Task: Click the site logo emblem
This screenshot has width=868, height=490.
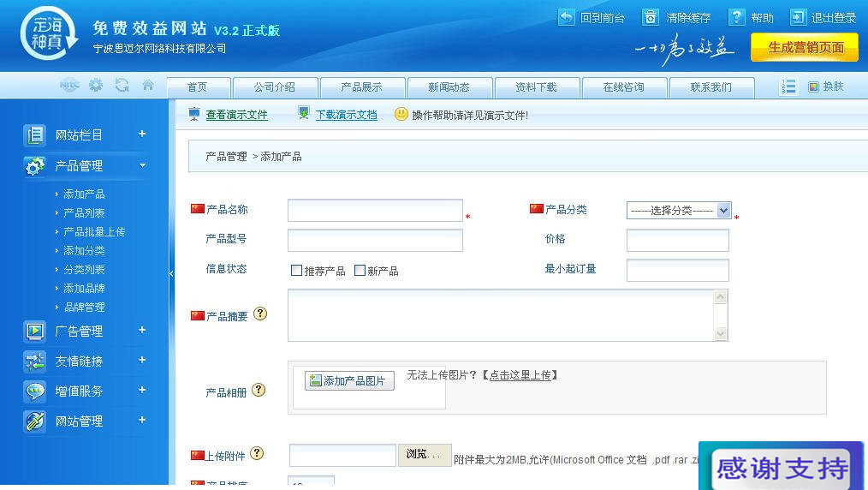Action: [48, 33]
